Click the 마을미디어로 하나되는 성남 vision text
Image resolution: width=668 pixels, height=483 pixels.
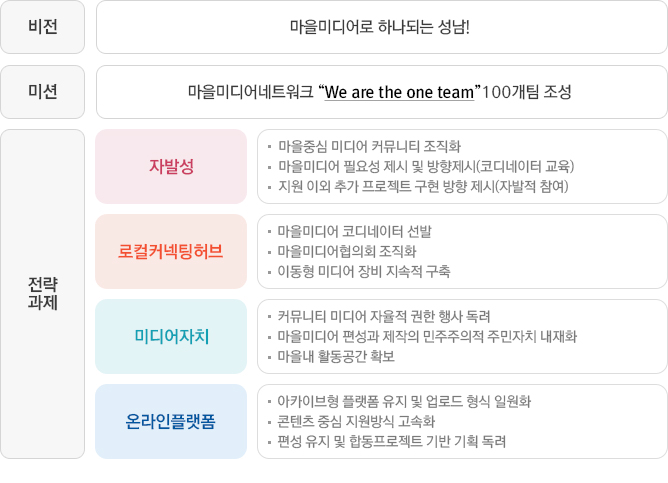(380, 27)
